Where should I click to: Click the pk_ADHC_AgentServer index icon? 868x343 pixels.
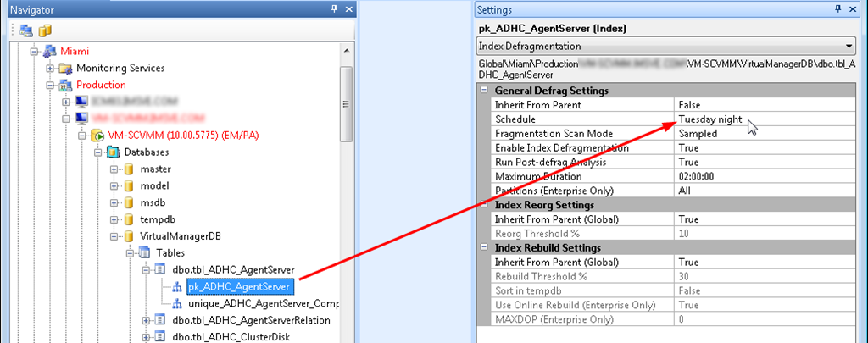[x=177, y=287]
